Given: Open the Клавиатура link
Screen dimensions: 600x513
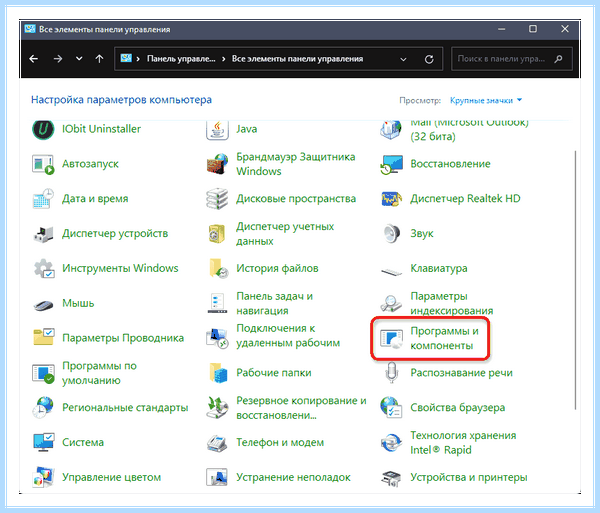Looking at the screenshot, I should (x=439, y=269).
